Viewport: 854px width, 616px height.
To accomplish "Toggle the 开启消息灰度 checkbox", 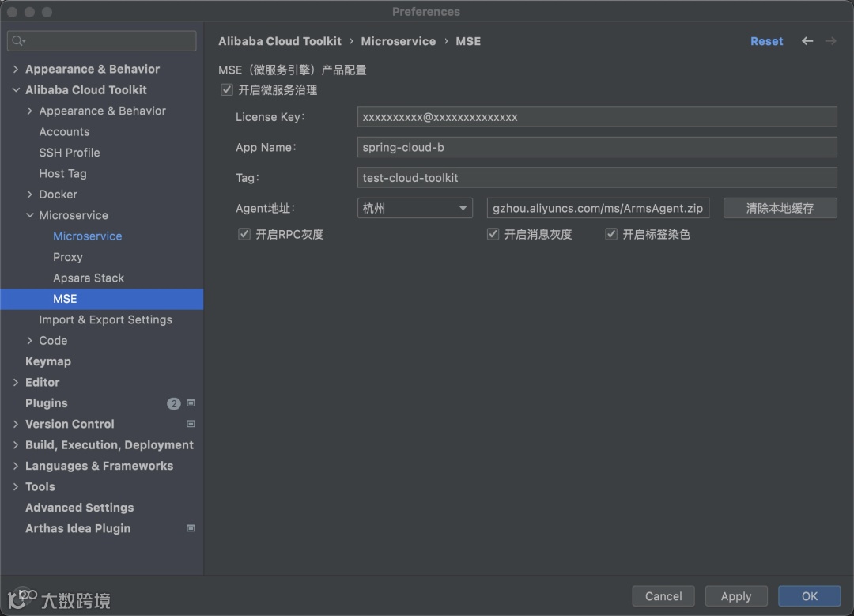I will tap(493, 234).
